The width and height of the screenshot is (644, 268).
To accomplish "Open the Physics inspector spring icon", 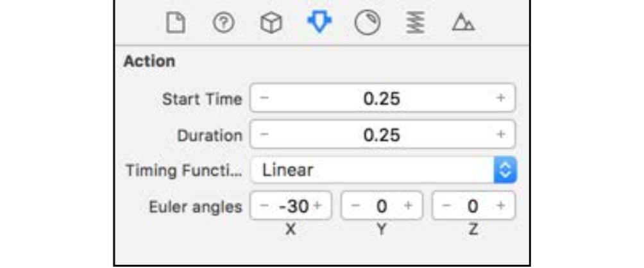I will pyautogui.click(x=416, y=23).
